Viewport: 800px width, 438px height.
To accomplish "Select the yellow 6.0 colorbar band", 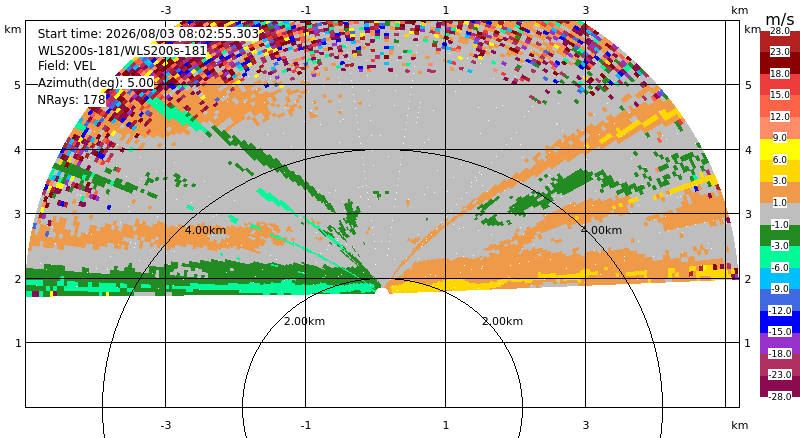I will click(780, 150).
